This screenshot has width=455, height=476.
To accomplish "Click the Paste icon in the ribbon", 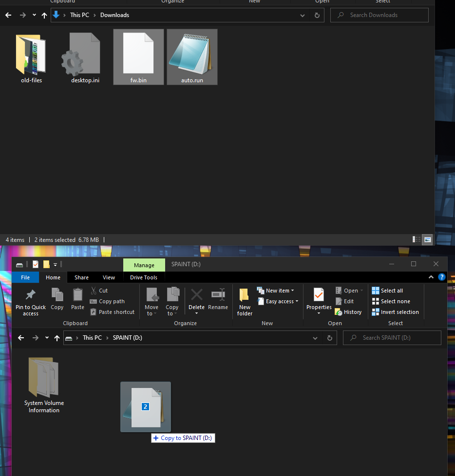I will coord(77,299).
